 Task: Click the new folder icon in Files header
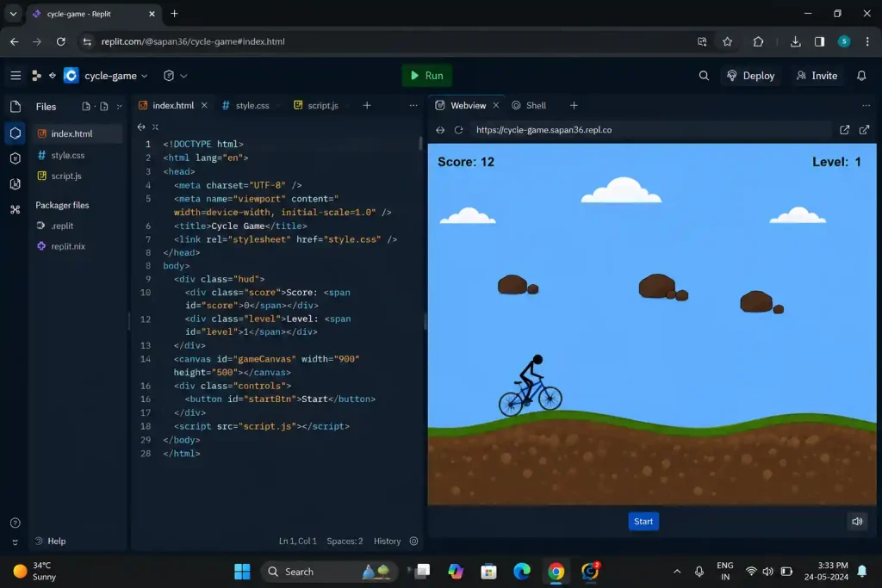[x=104, y=106]
